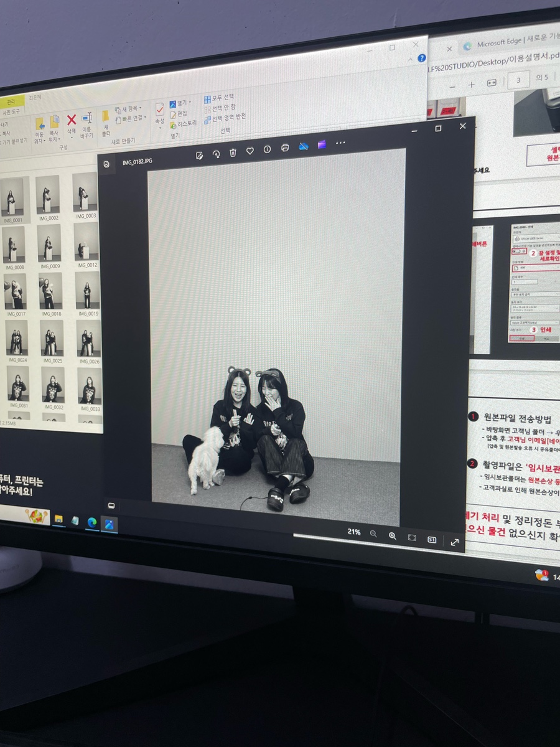Viewport: 560px width, 747px height.
Task: Click the food widget icon on taskbar
Action: point(37,515)
